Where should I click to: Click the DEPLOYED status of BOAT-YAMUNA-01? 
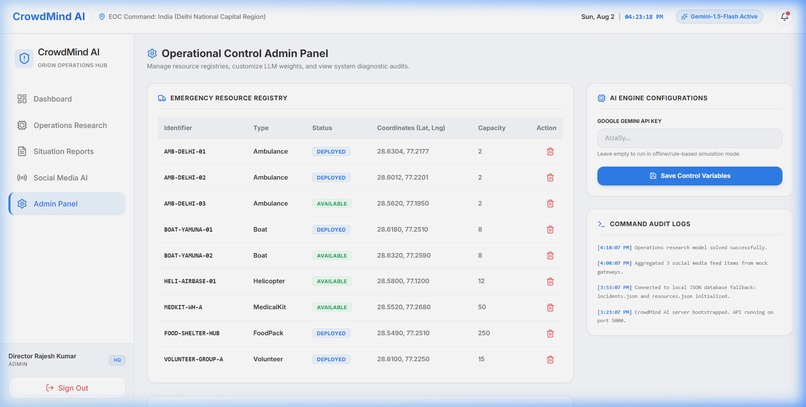click(331, 229)
